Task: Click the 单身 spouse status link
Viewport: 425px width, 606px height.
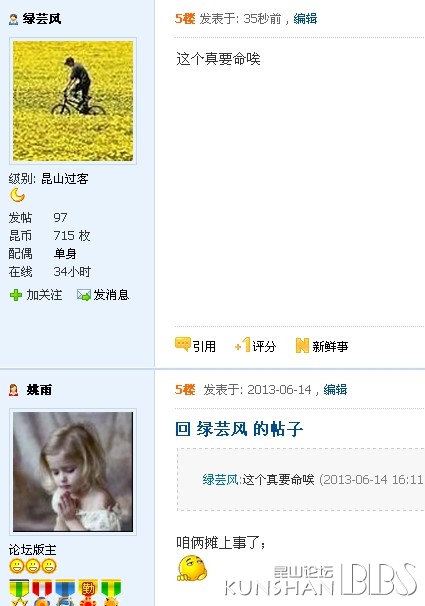Action: [65, 254]
